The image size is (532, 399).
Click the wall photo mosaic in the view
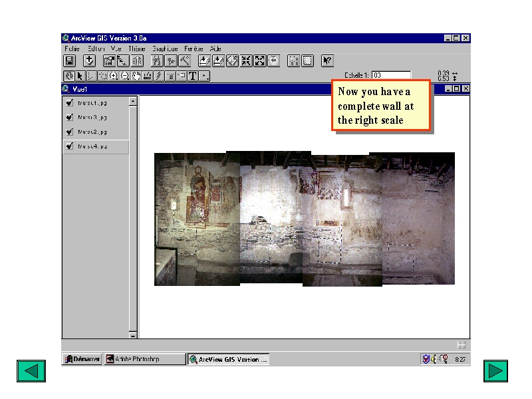click(305, 219)
